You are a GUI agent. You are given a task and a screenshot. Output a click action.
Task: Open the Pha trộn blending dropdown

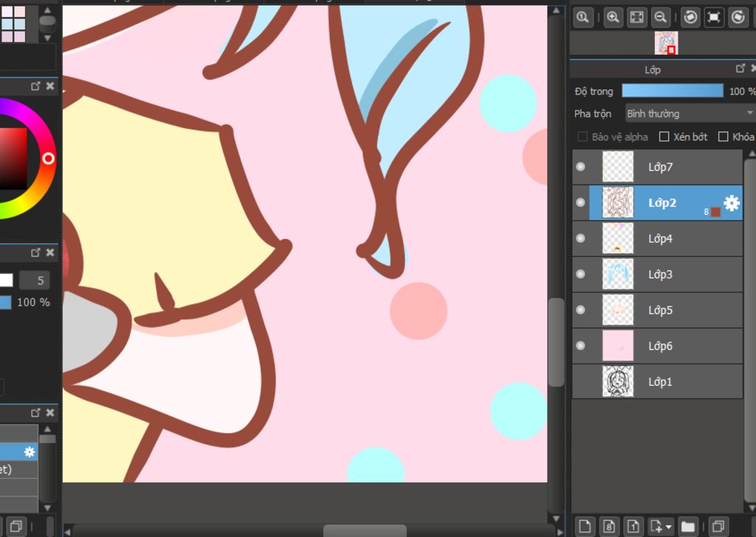point(690,114)
